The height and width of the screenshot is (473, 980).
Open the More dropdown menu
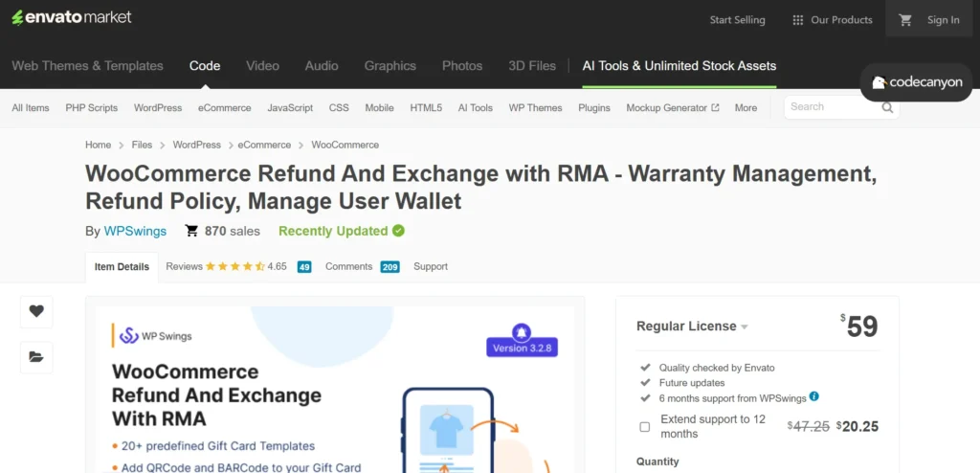click(x=746, y=107)
